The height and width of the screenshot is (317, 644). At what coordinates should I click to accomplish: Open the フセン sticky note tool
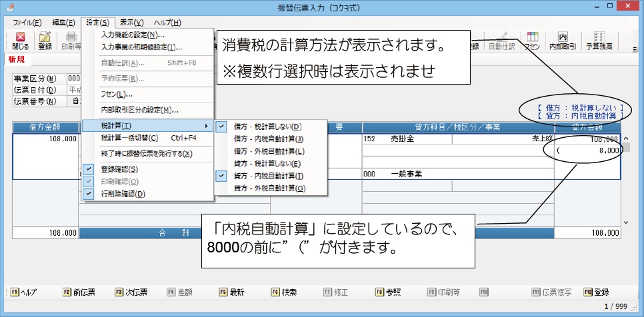[x=532, y=41]
